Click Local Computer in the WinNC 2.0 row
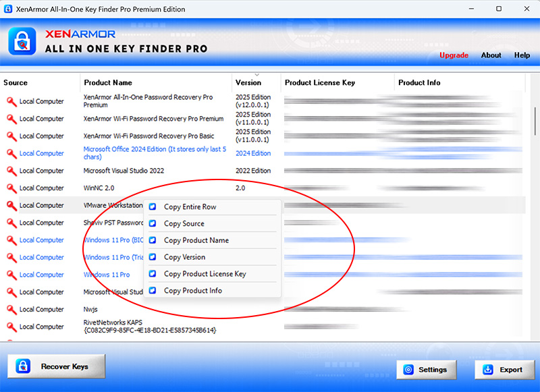 42,188
